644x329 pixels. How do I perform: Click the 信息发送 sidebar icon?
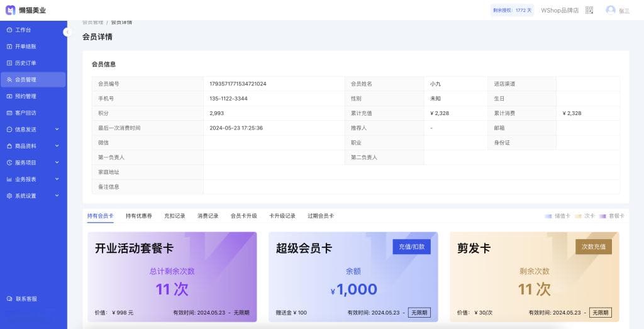coord(9,130)
